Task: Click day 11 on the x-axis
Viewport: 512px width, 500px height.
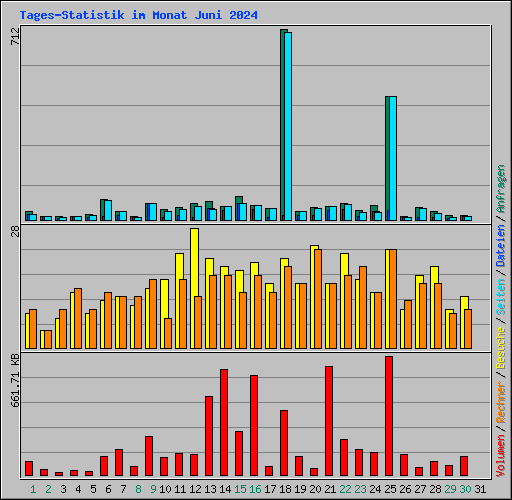Action: pos(180,489)
